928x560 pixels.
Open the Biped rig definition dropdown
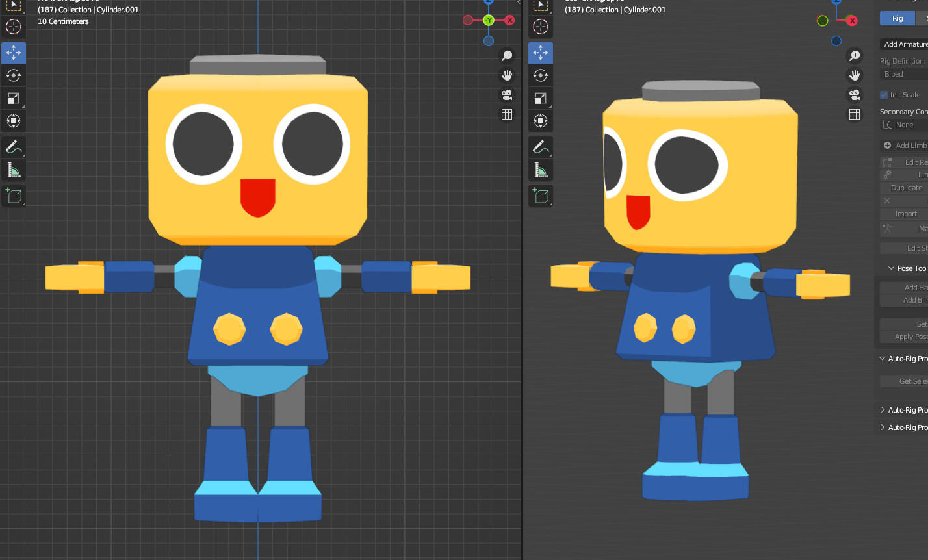click(x=905, y=74)
